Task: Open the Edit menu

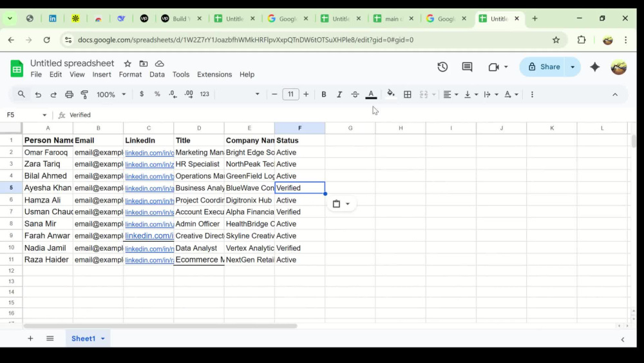Action: tap(55, 74)
